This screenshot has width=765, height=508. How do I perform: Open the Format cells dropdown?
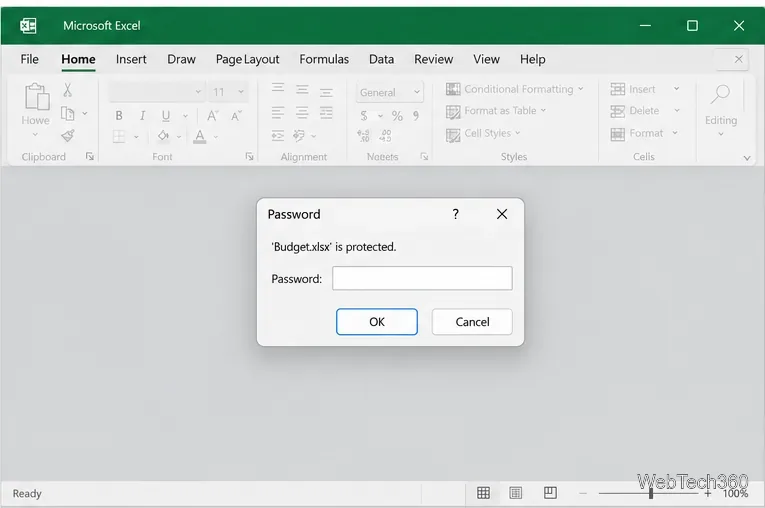click(x=675, y=133)
